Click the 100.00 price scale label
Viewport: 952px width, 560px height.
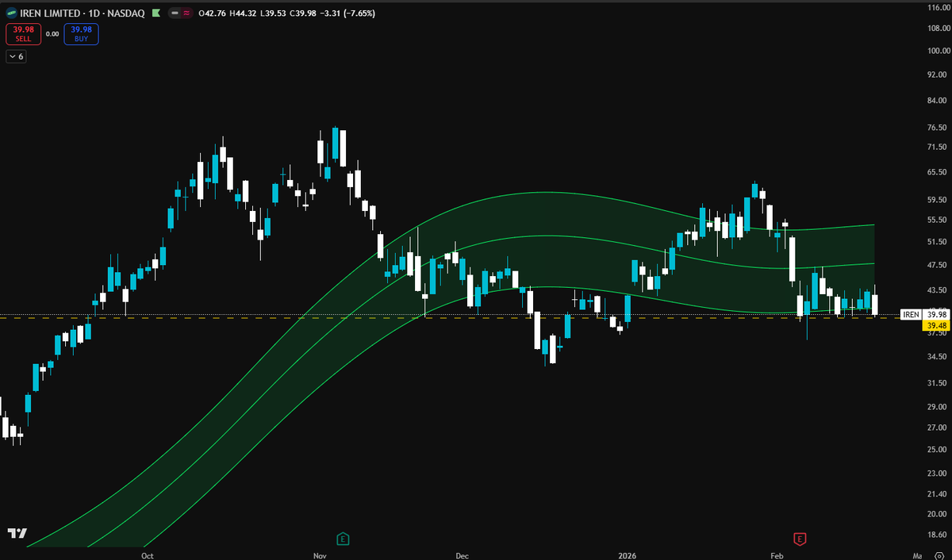[x=938, y=51]
